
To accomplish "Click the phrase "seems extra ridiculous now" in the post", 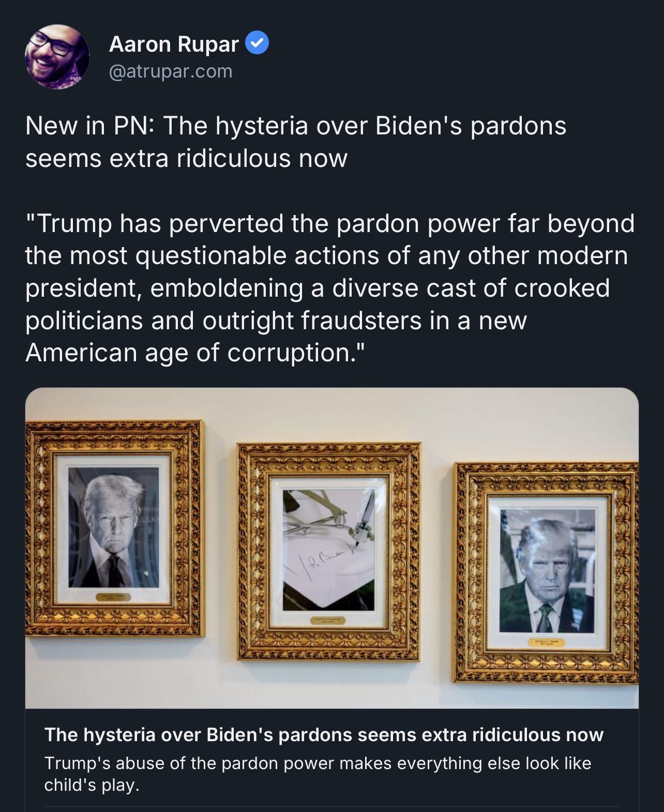I will click(186, 158).
